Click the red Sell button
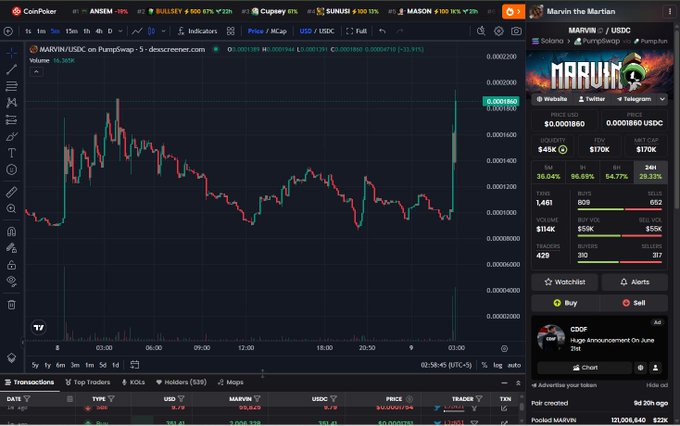The height and width of the screenshot is (426, 680). pos(634,303)
